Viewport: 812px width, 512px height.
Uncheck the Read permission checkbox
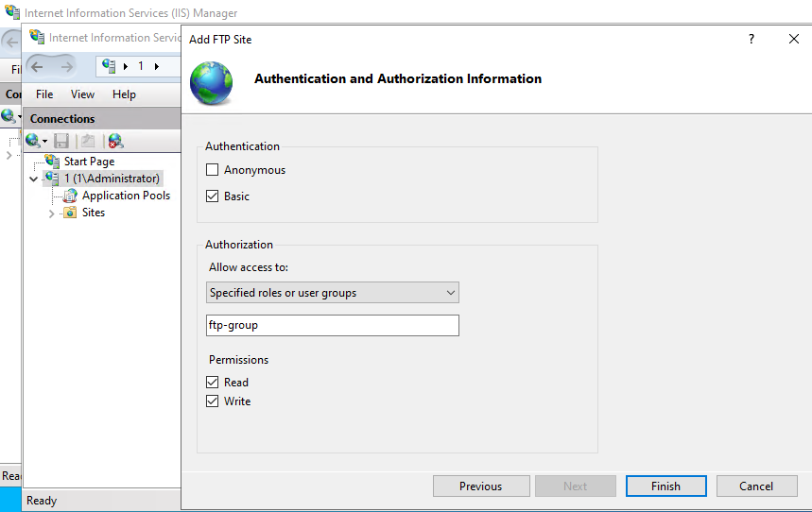tap(212, 382)
